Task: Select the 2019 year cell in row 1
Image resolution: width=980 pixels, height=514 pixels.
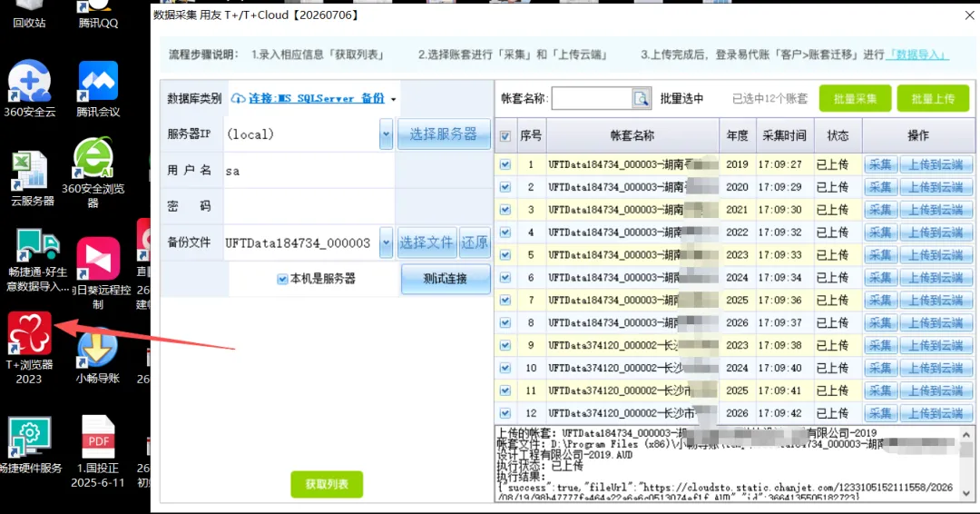Action: pos(737,164)
